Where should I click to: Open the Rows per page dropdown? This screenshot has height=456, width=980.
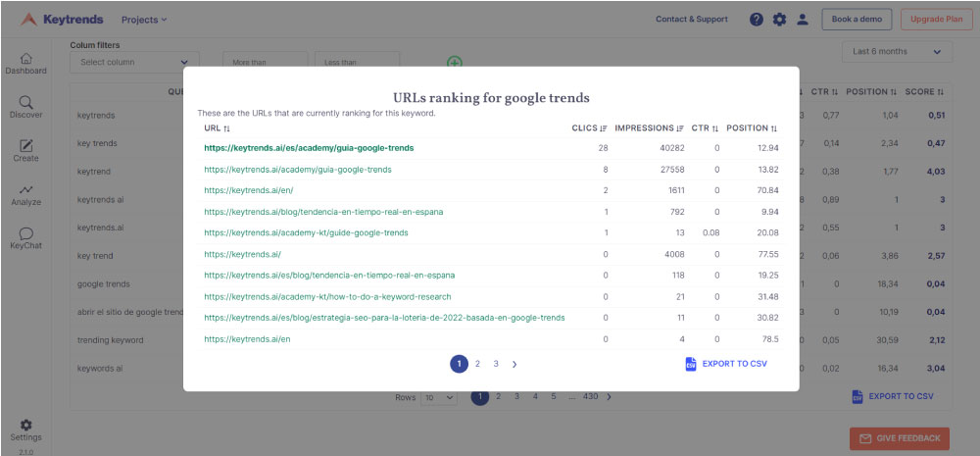[439, 397]
